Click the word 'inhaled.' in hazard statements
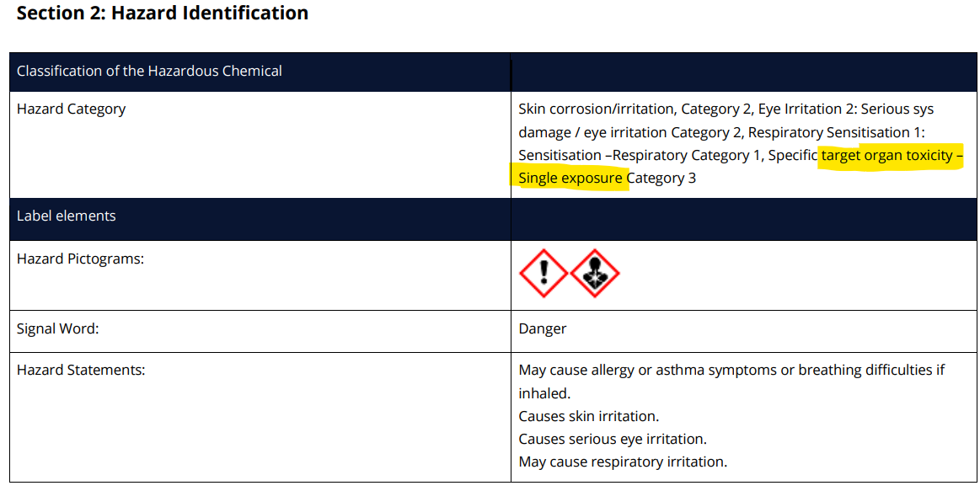This screenshot has width=980, height=491. click(544, 393)
